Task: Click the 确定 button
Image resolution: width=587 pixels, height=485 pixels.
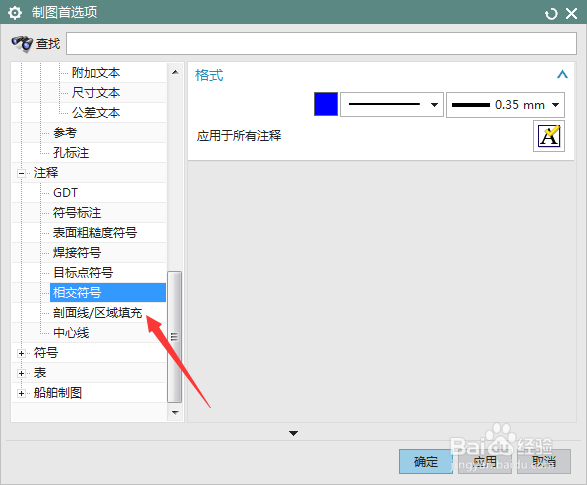Action: click(426, 461)
